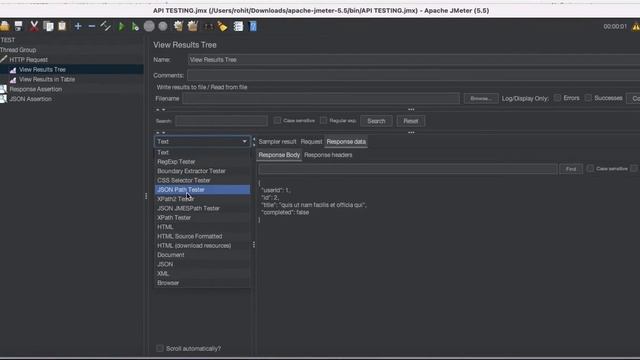Switch to the Request tab
Screen dimensions: 640x360
pyautogui.click(x=311, y=142)
